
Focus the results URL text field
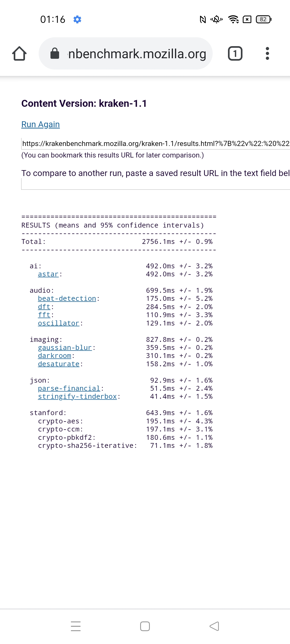click(x=156, y=144)
